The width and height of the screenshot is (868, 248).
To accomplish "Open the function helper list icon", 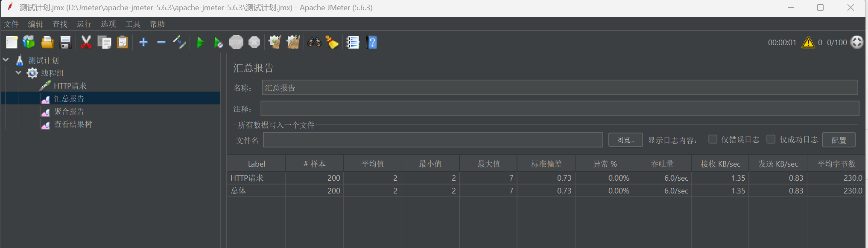I will click(353, 42).
